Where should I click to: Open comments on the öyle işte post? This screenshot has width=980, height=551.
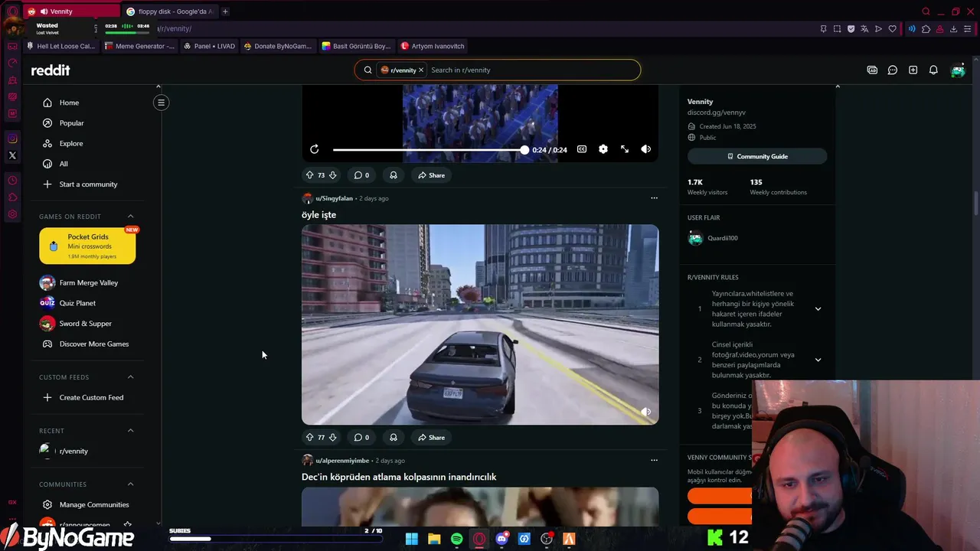361,438
